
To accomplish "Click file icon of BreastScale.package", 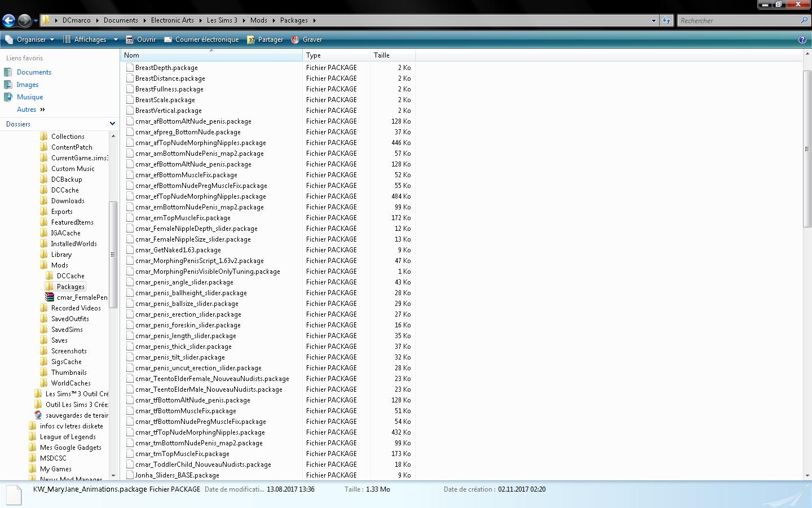I will point(130,100).
